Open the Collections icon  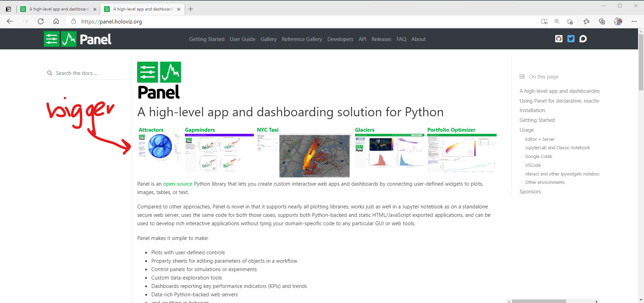602,21
